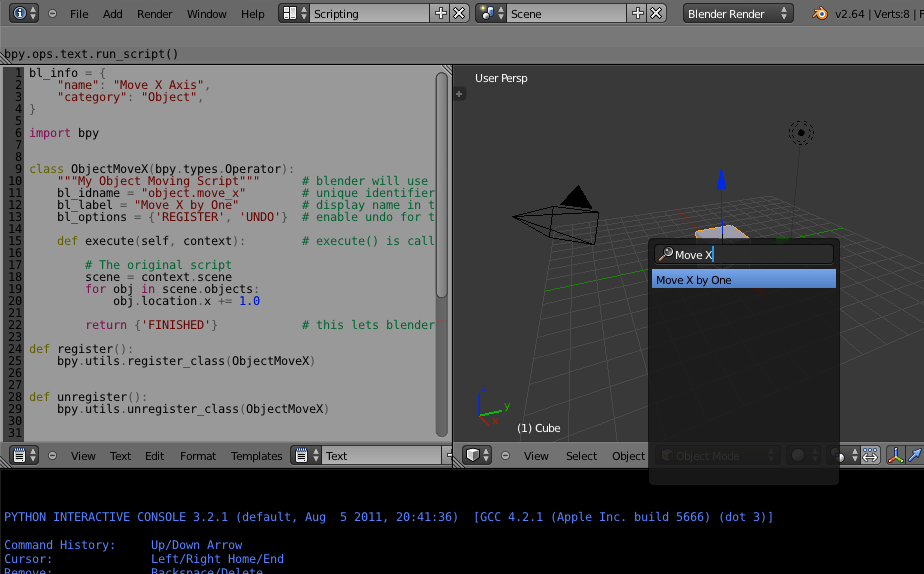The width and height of the screenshot is (924, 574).
Task: Delete the current scene
Action: coord(656,14)
